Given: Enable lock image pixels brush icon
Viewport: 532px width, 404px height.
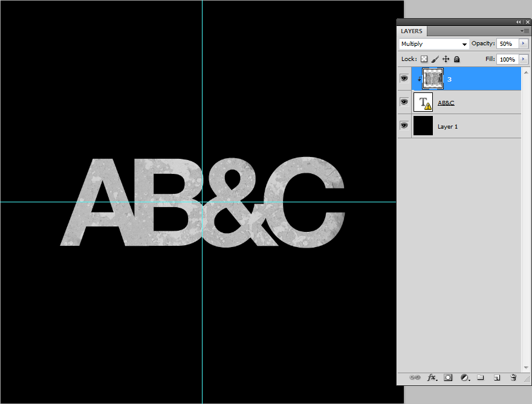Looking at the screenshot, I should (x=435, y=59).
